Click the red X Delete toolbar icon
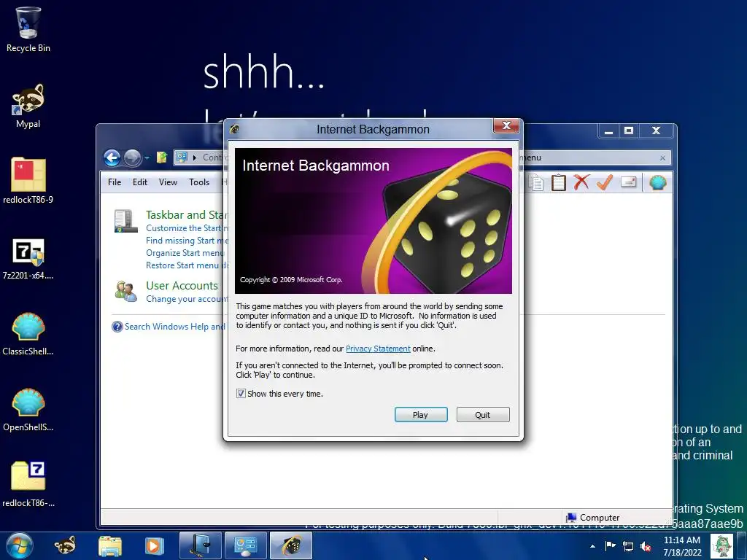747x560 pixels. pos(581,182)
